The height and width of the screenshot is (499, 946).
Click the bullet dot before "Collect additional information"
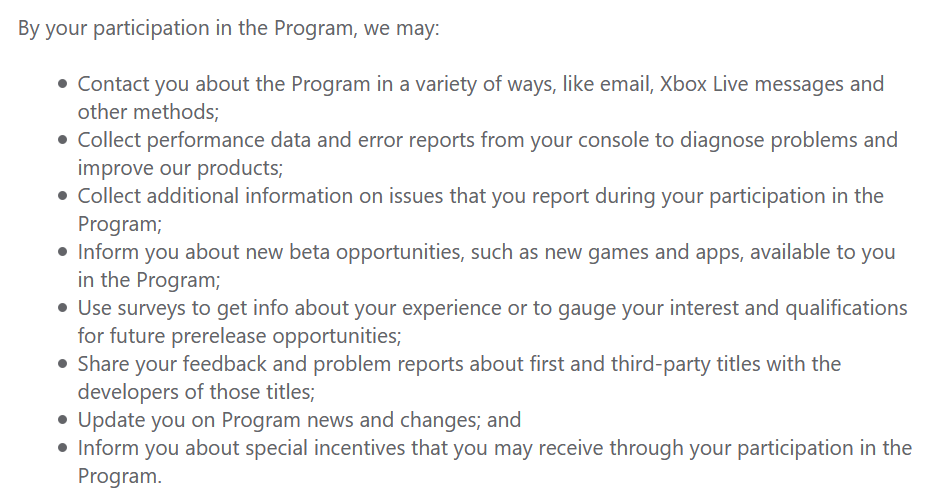tap(64, 197)
